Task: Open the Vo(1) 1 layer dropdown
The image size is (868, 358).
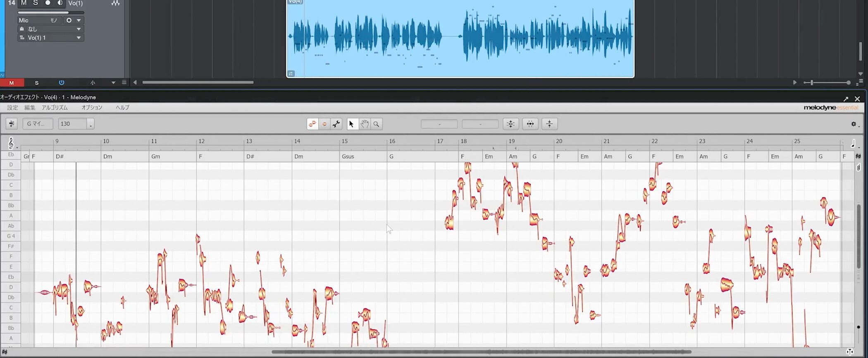Action: [x=79, y=38]
